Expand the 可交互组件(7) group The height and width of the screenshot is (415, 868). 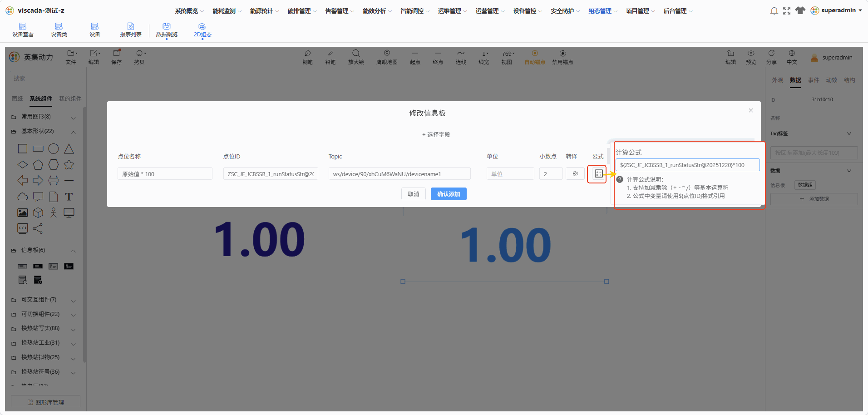point(73,301)
